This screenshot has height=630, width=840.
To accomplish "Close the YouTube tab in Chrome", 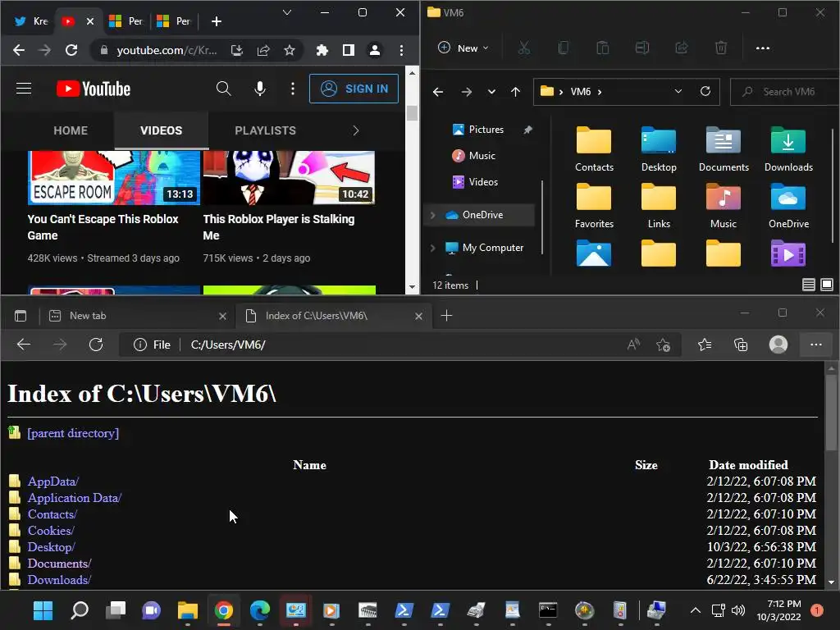I will [90, 21].
